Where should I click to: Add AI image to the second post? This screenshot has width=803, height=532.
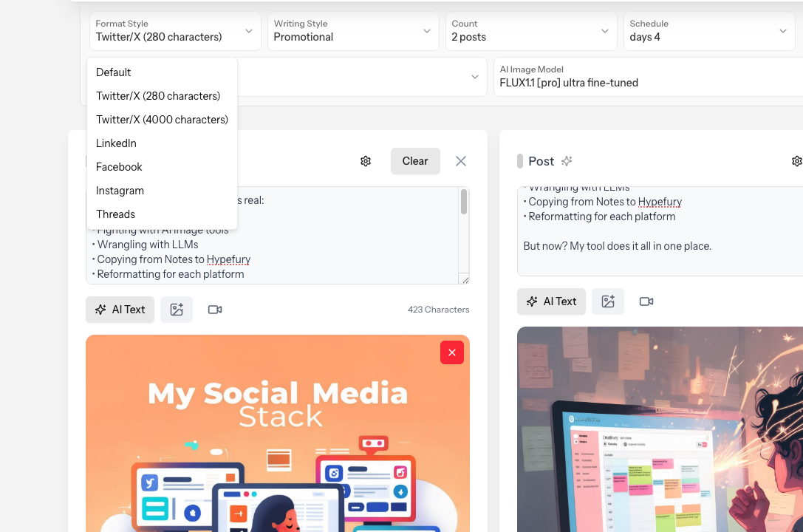click(x=608, y=301)
